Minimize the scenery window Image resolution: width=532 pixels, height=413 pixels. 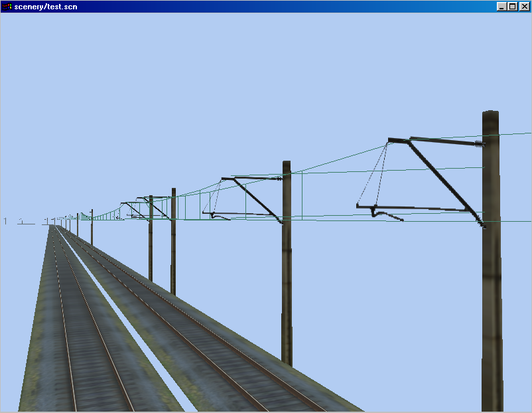(x=501, y=7)
